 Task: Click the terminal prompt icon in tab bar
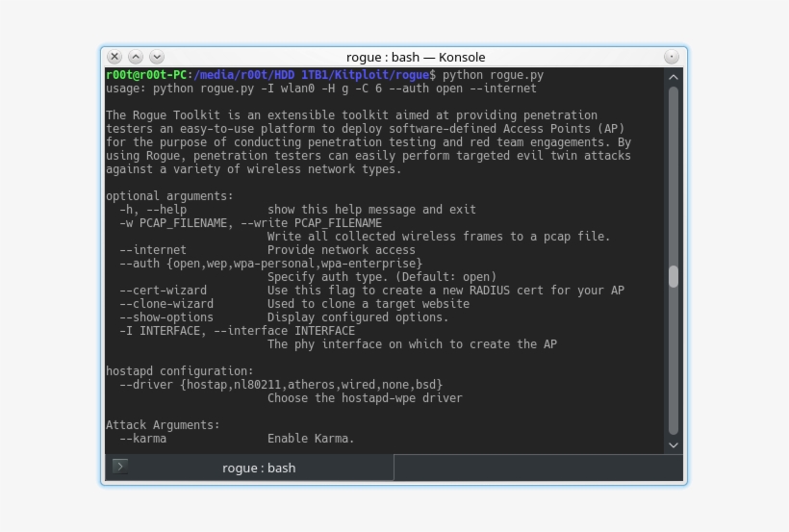[x=120, y=467]
